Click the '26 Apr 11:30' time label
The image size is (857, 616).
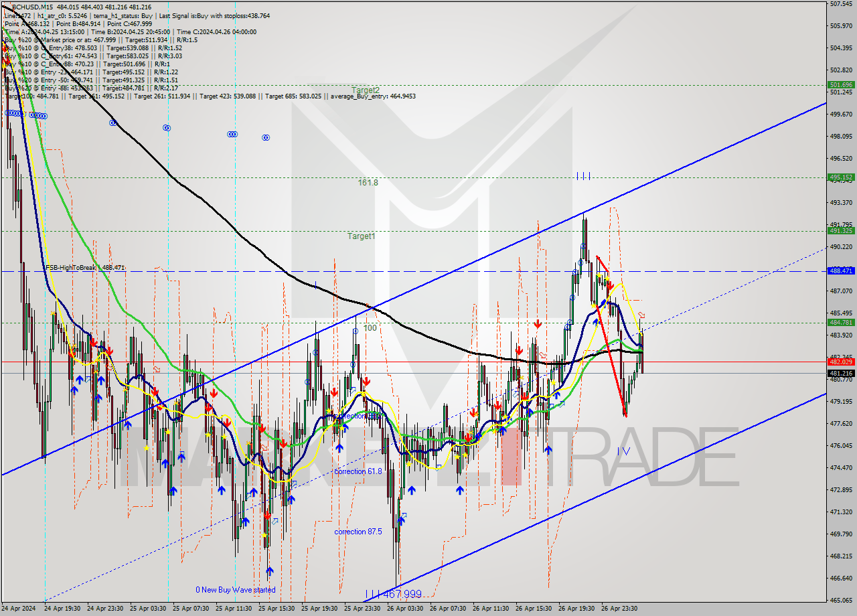(x=491, y=609)
